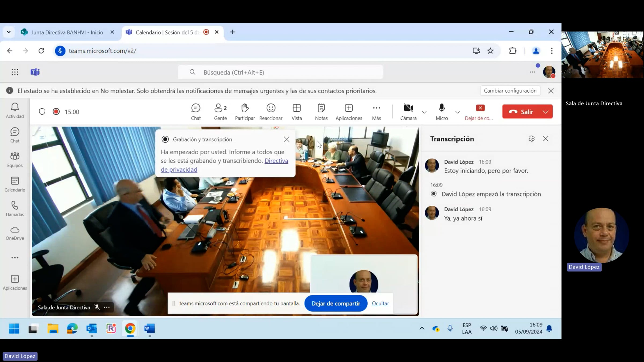Click the microphone indicator in address bar

[x=60, y=51]
